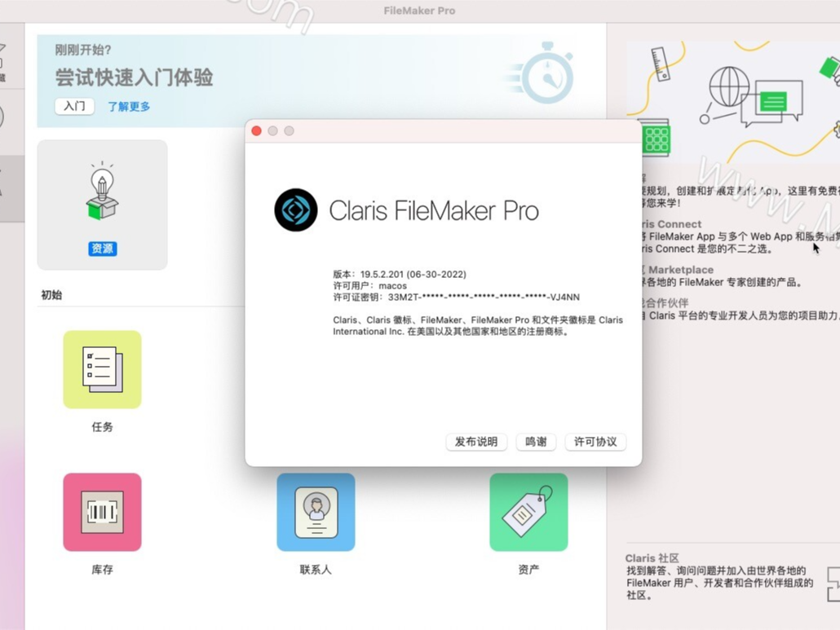
Task: View the 许可协议 license agreement
Action: (x=595, y=441)
